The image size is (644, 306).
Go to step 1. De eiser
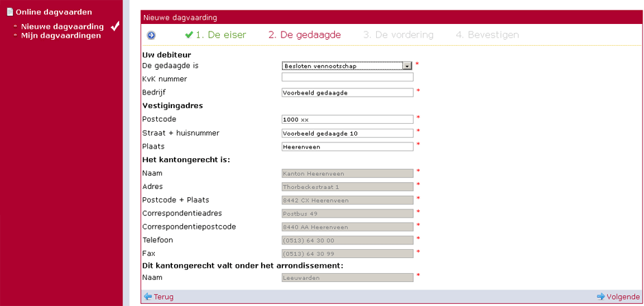click(x=221, y=35)
